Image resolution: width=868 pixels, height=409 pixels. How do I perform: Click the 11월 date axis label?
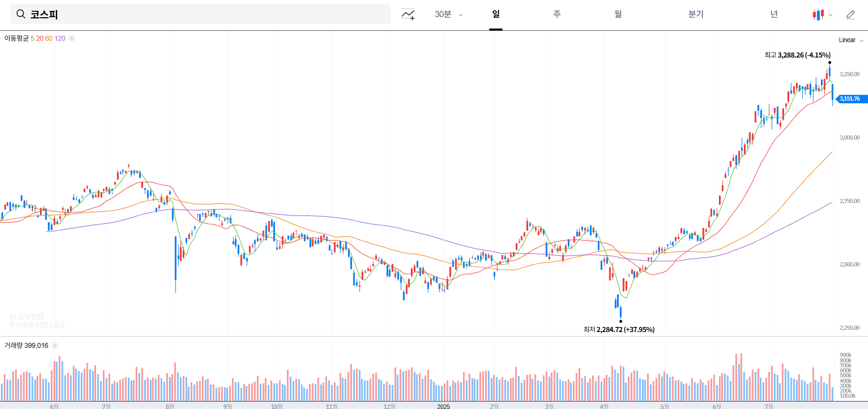(332, 406)
